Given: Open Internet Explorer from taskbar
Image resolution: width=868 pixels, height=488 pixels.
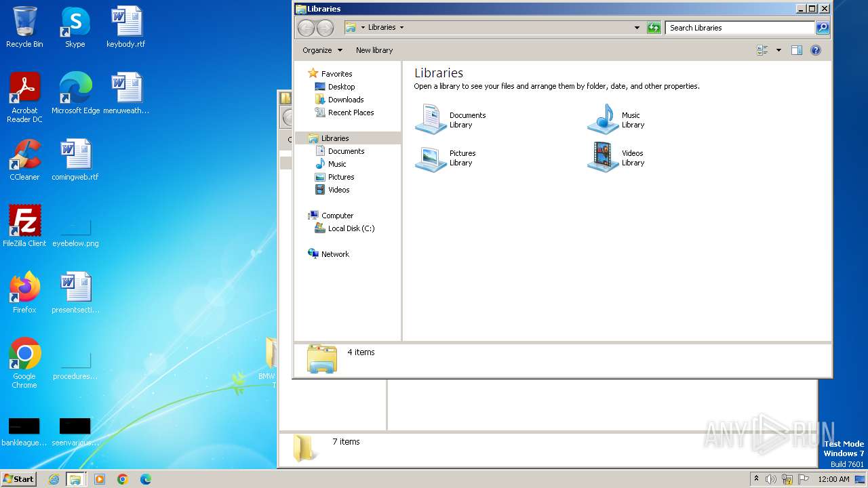Looking at the screenshot, I should 54,479.
